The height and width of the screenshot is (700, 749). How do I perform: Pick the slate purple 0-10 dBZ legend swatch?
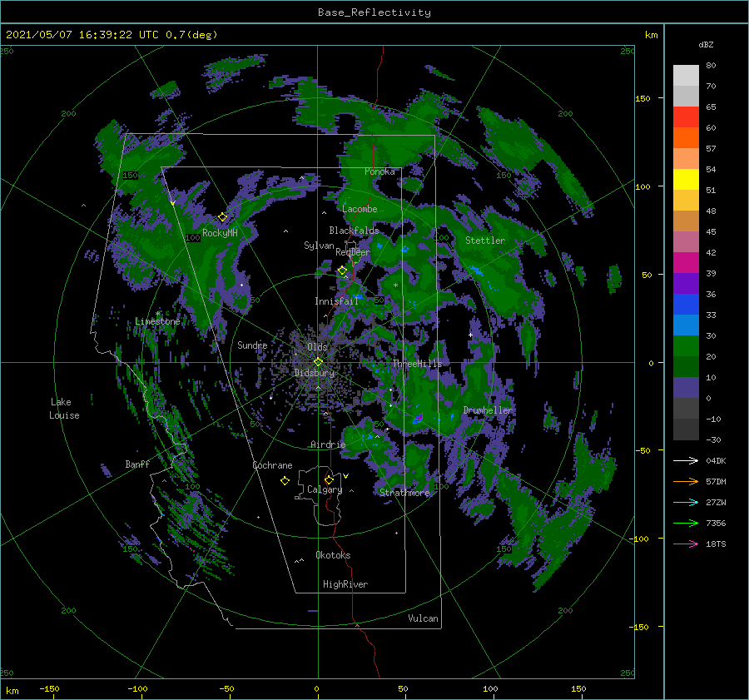tap(686, 388)
